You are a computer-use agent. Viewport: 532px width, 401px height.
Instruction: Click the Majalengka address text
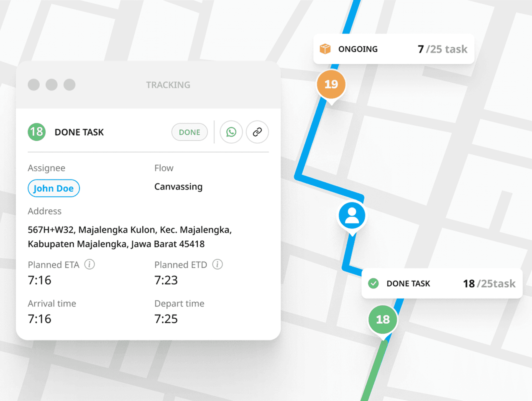pyautogui.click(x=130, y=237)
